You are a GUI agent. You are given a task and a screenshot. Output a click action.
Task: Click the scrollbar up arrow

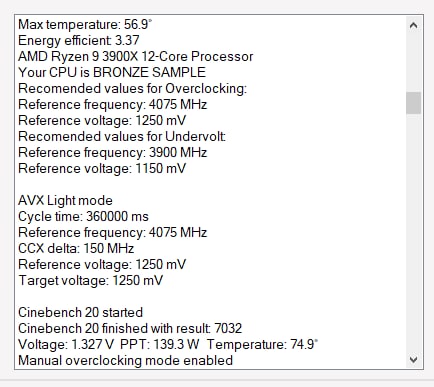coord(413,25)
